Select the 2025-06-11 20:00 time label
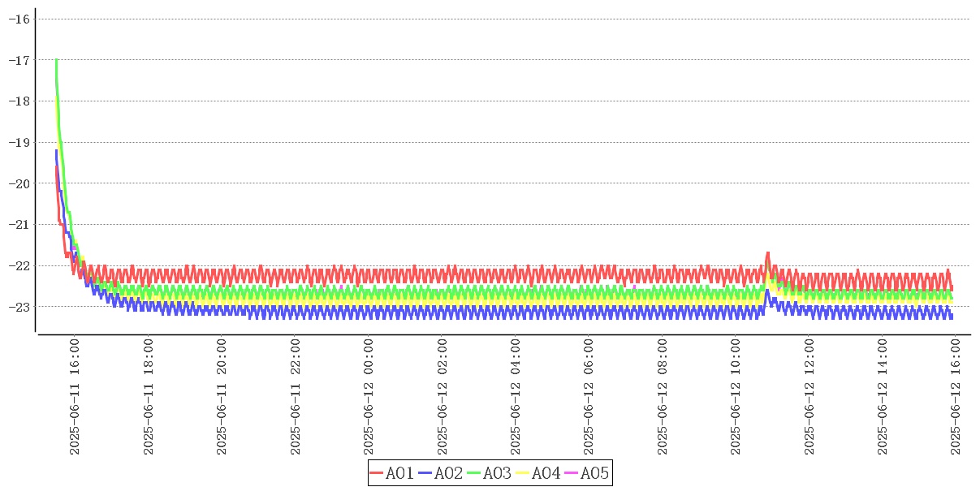 pos(222,397)
